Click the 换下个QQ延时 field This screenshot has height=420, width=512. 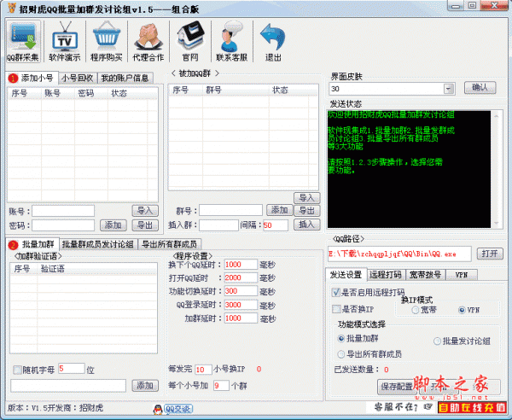(x=241, y=265)
